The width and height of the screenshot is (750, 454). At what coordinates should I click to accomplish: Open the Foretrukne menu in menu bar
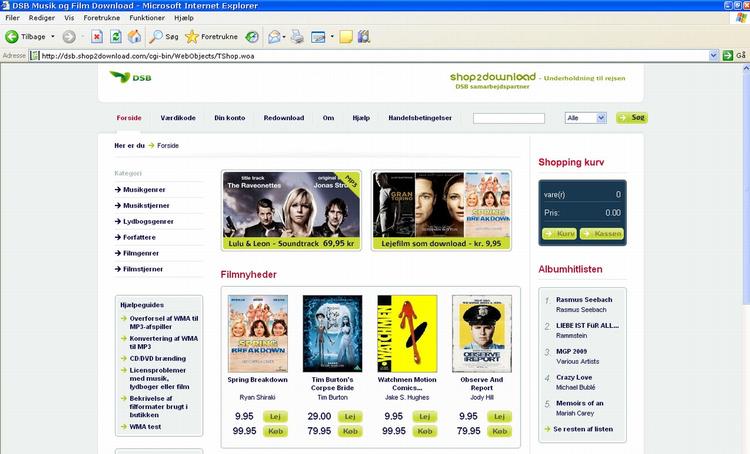[x=102, y=18]
